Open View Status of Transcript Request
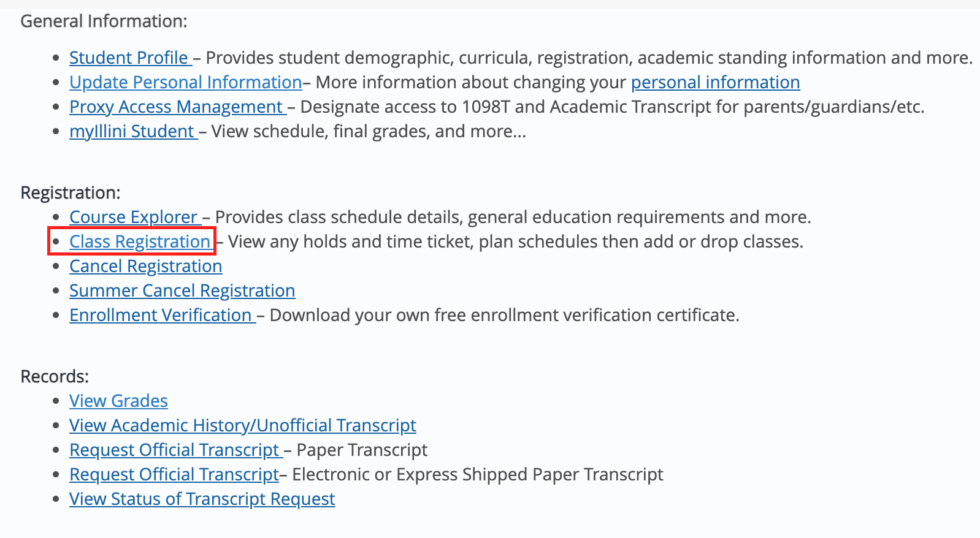 pyautogui.click(x=202, y=499)
